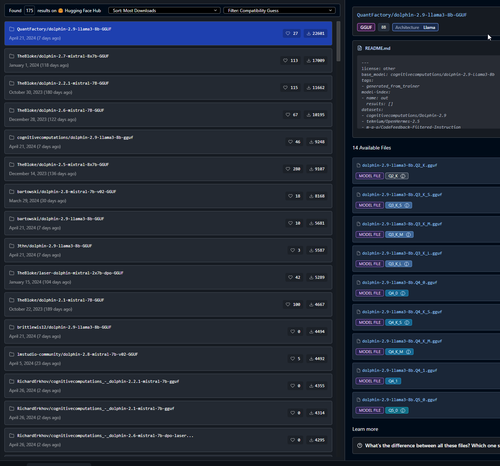Open dolphin-2.9-llama3-8b.Q4_0.gguf file entry
The image size is (500, 466).
pyautogui.click(x=426, y=288)
